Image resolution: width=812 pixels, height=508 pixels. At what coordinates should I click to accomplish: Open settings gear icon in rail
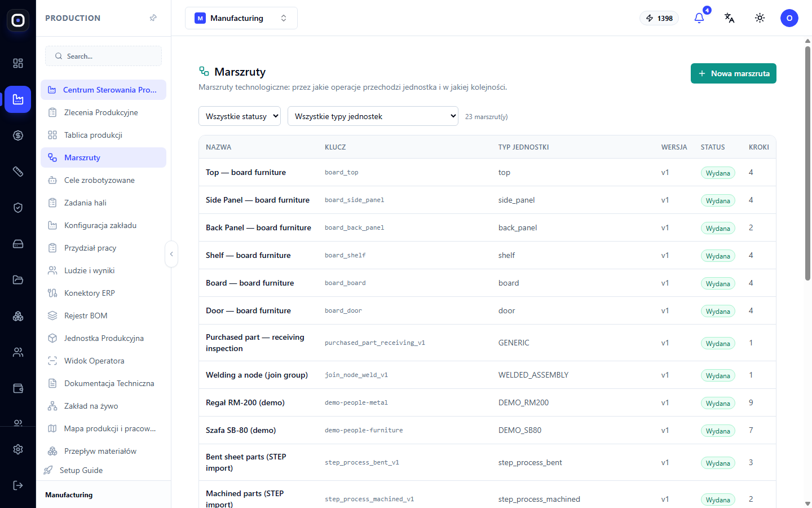click(18, 449)
